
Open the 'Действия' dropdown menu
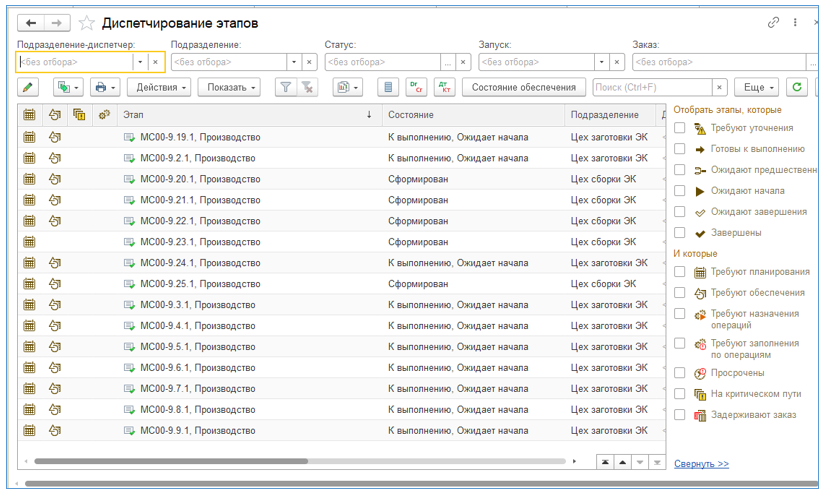pos(160,87)
